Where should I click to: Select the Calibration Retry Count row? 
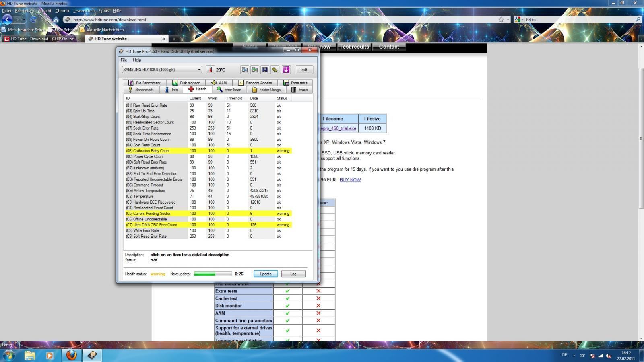208,151
